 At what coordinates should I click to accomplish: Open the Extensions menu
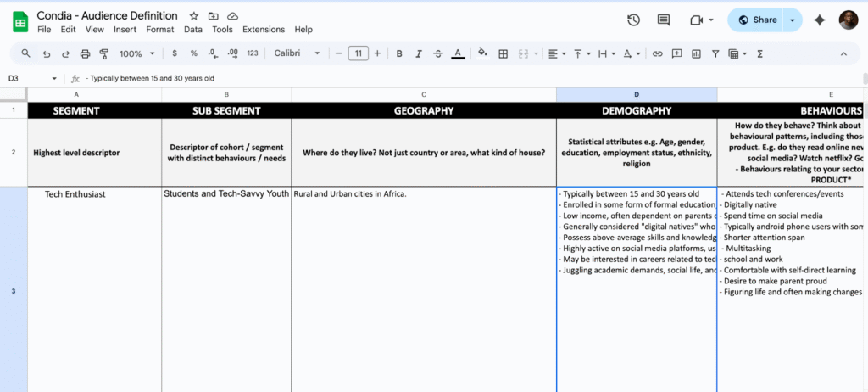[264, 30]
